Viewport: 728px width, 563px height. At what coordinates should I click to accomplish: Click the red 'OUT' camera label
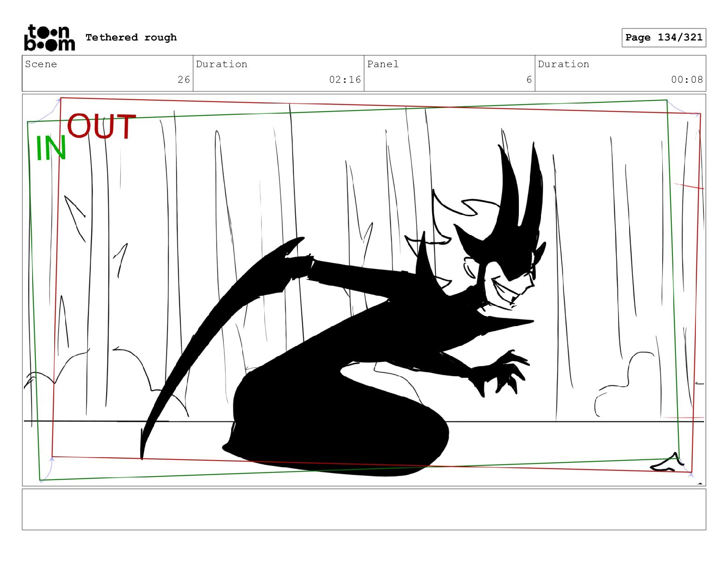[102, 126]
